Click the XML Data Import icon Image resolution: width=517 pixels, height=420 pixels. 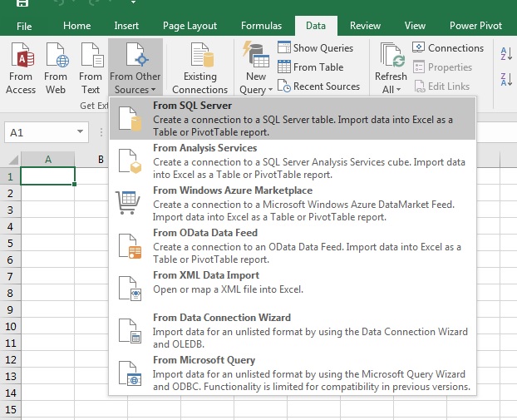pyautogui.click(x=130, y=289)
